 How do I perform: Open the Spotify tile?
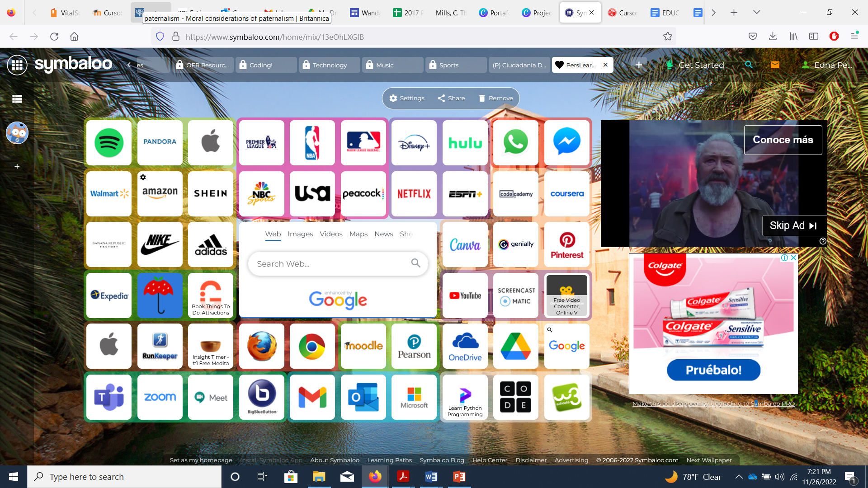pos(109,143)
